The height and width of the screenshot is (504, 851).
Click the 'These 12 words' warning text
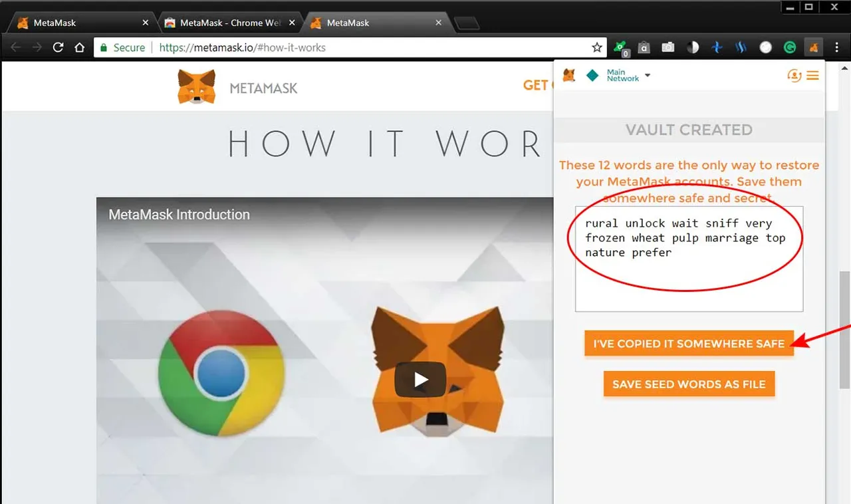point(689,182)
